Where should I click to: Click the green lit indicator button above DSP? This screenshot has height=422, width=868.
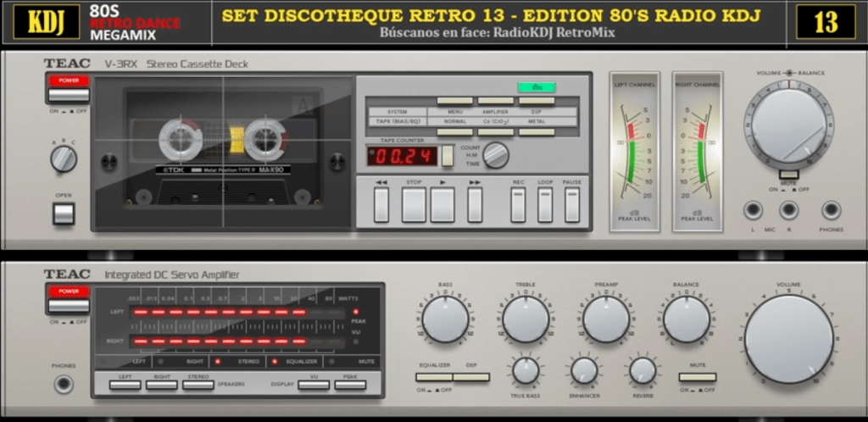tap(537, 86)
